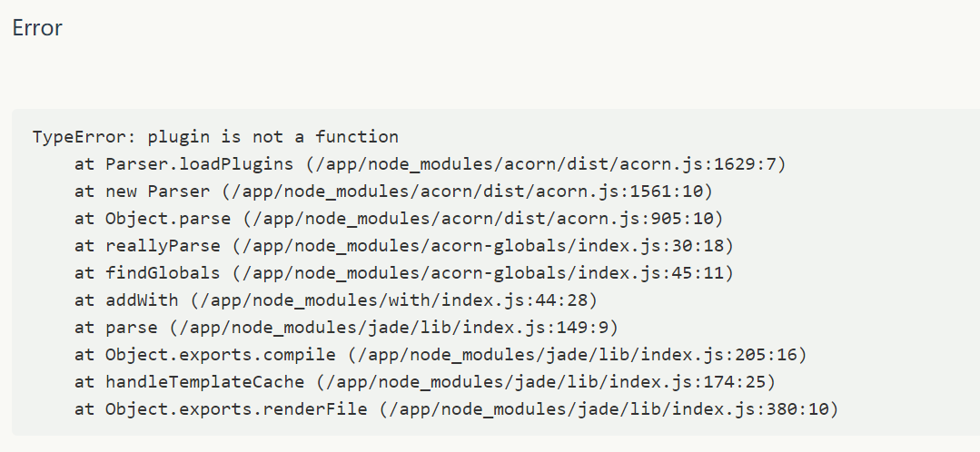Image resolution: width=980 pixels, height=452 pixels.
Task: Click the parse jade/lib/index.js:149:9 line
Action: point(346,328)
